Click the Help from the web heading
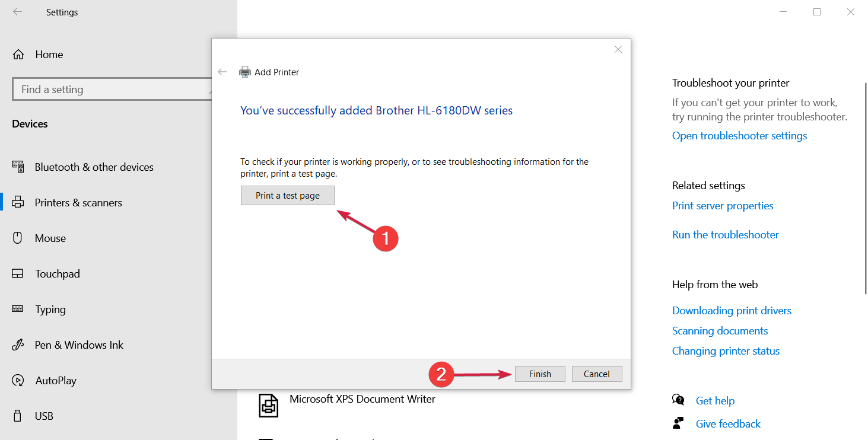Image resolution: width=868 pixels, height=440 pixels. click(x=715, y=285)
